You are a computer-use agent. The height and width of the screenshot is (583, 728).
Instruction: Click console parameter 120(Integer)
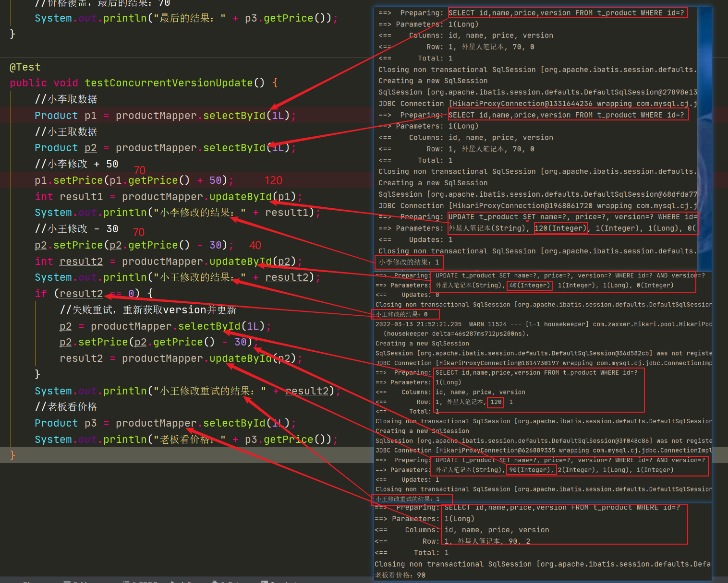pyautogui.click(x=560, y=228)
